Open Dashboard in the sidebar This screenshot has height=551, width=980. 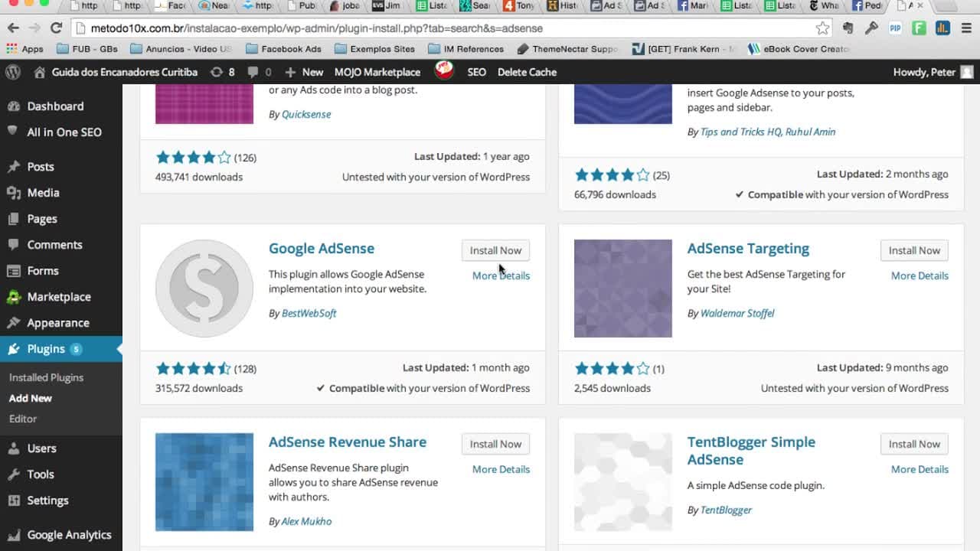point(55,106)
